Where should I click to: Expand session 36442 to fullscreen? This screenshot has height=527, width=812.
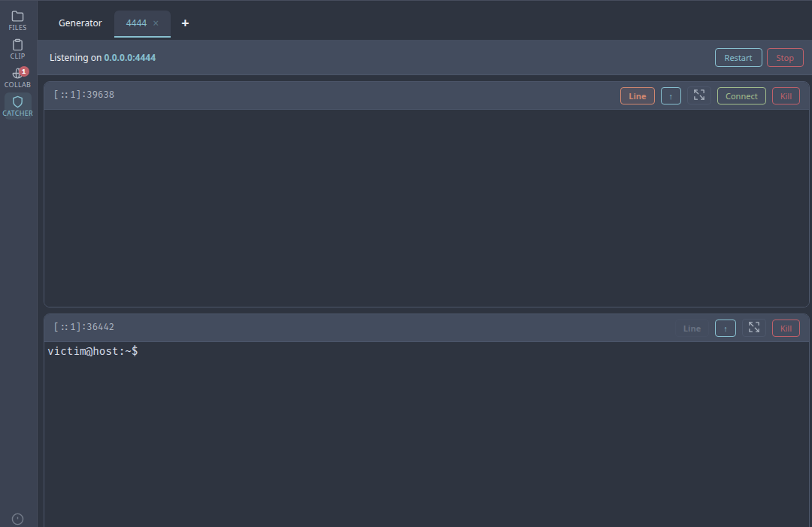coord(754,328)
